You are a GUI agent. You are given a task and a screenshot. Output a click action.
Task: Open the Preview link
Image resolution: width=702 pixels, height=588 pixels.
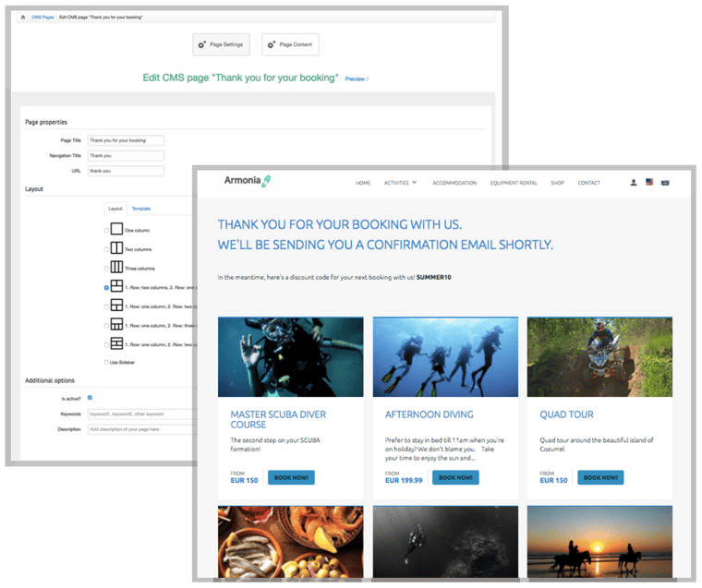tap(356, 79)
